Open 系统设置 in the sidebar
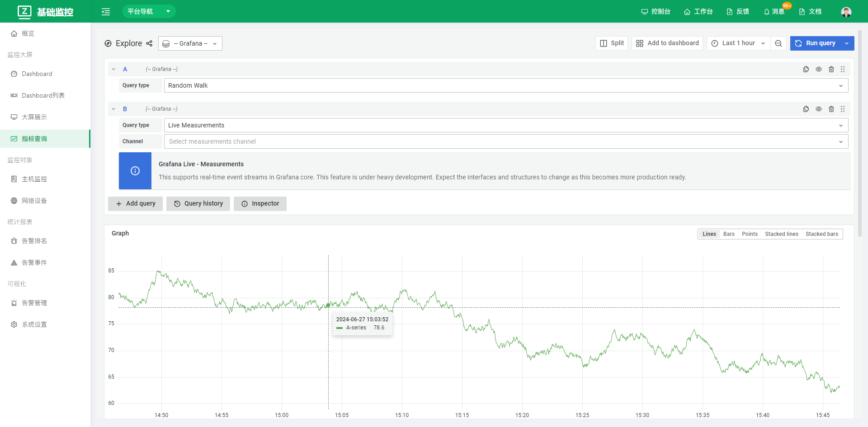The image size is (868, 427). [x=45, y=324]
